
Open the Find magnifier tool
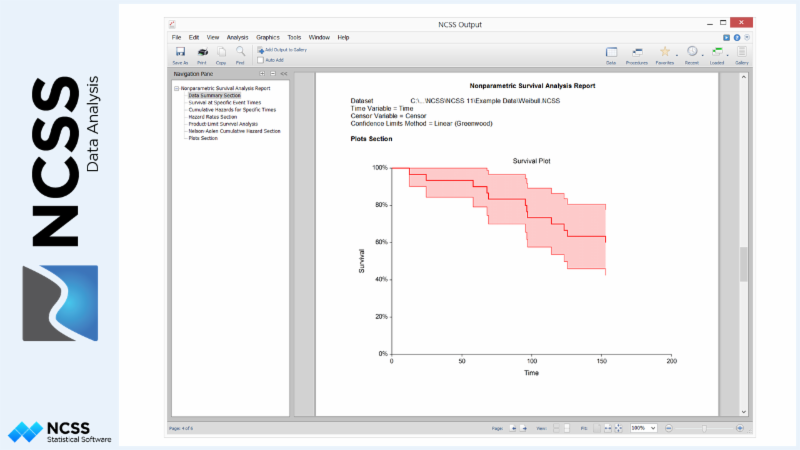[240, 52]
